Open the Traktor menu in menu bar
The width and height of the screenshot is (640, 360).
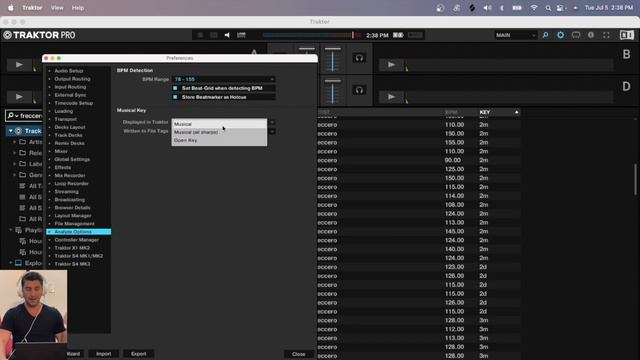[32, 8]
